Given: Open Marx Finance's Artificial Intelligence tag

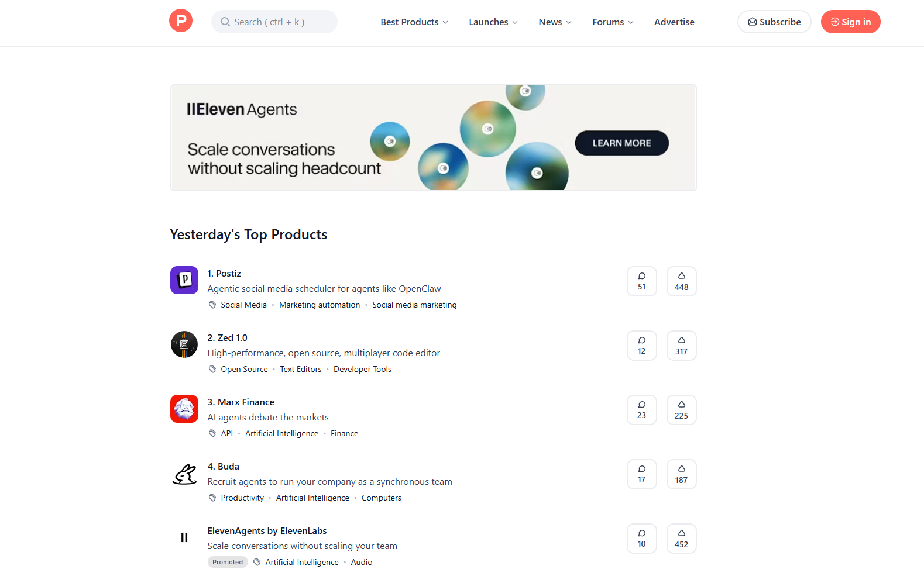Looking at the screenshot, I should (x=281, y=433).
